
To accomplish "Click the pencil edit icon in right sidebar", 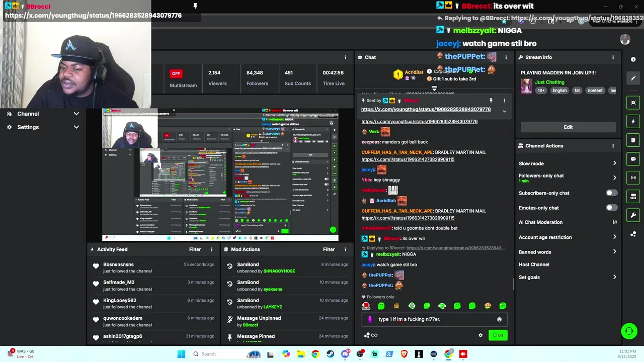I will point(633,78).
